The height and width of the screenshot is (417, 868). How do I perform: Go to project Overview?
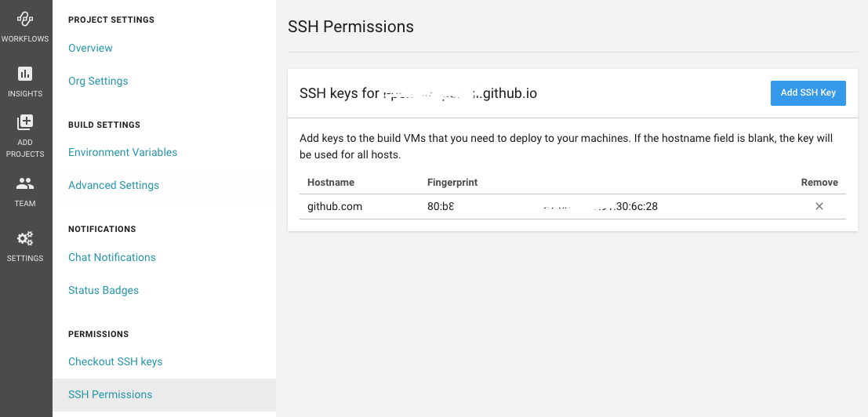pos(90,48)
